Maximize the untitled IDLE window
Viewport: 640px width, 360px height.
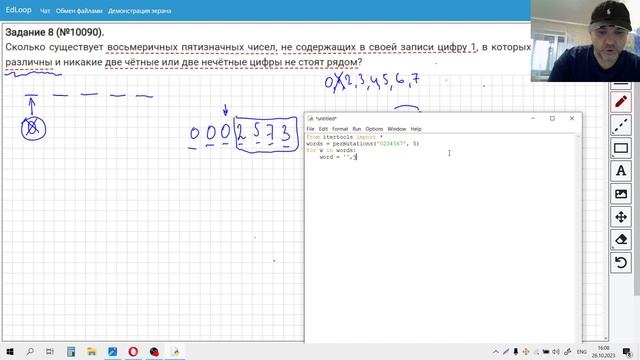point(552,118)
